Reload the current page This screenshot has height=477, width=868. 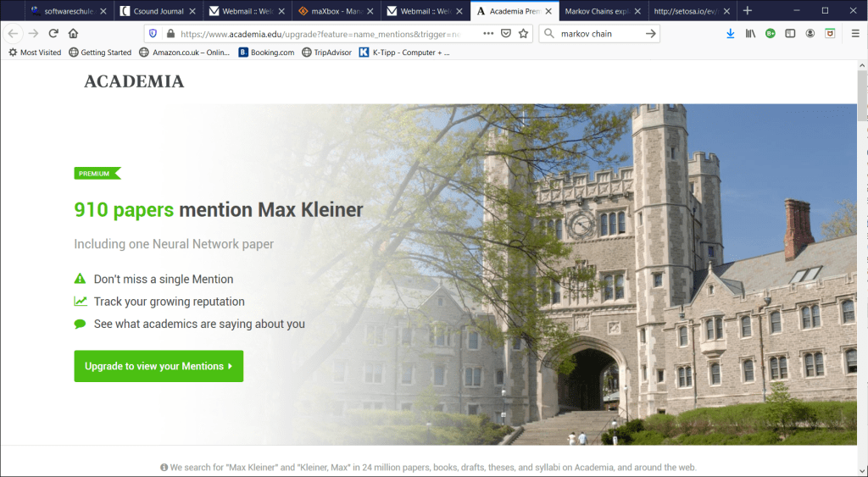pyautogui.click(x=53, y=34)
